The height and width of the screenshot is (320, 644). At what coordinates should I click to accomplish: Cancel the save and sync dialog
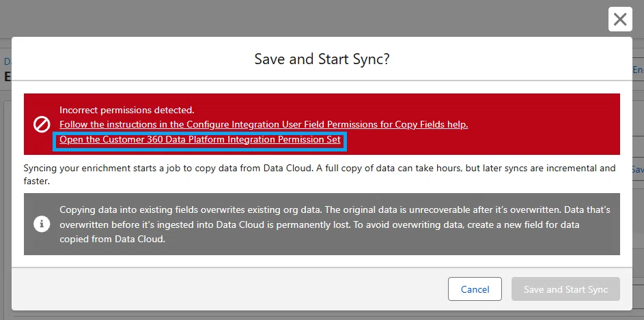(x=475, y=289)
